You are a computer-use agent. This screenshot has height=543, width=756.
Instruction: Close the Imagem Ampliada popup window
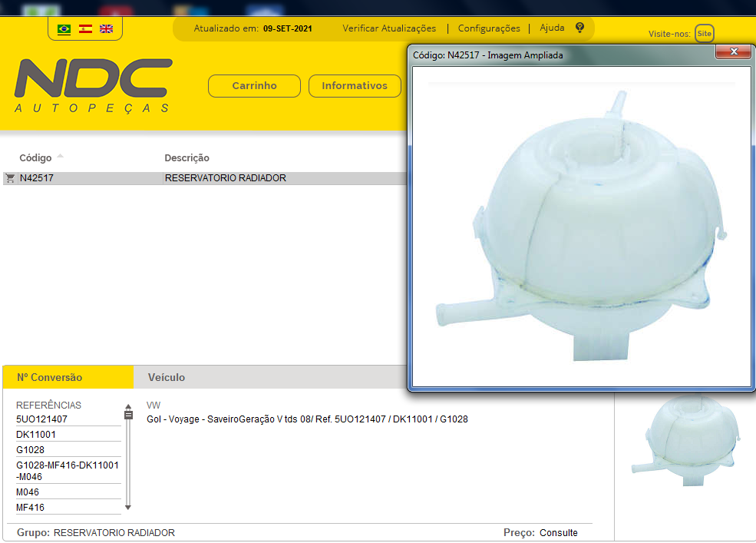click(732, 52)
